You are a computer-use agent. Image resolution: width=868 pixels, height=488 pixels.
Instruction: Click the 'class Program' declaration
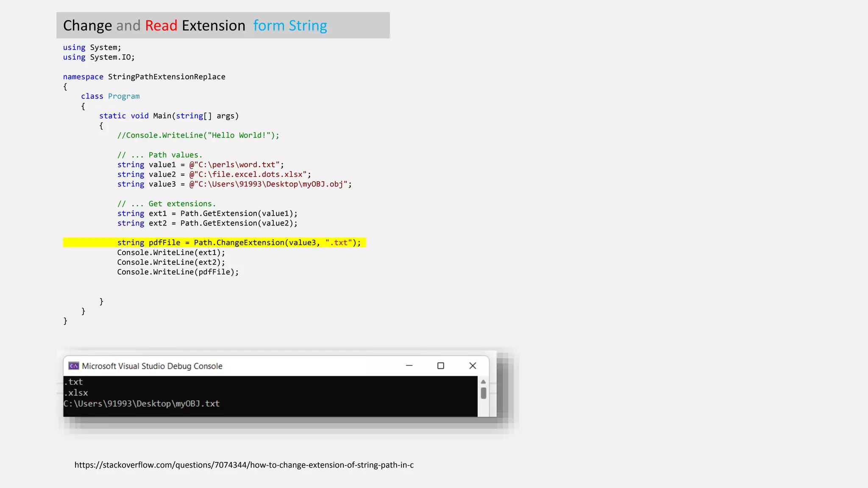pos(110,96)
